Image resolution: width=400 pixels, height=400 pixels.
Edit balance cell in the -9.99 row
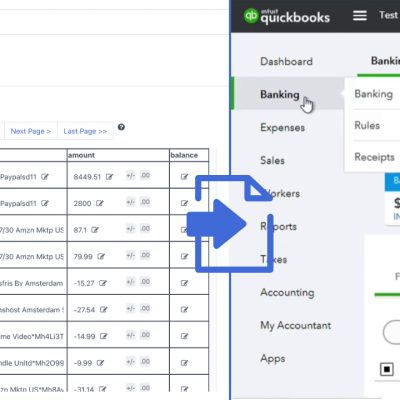click(184, 363)
